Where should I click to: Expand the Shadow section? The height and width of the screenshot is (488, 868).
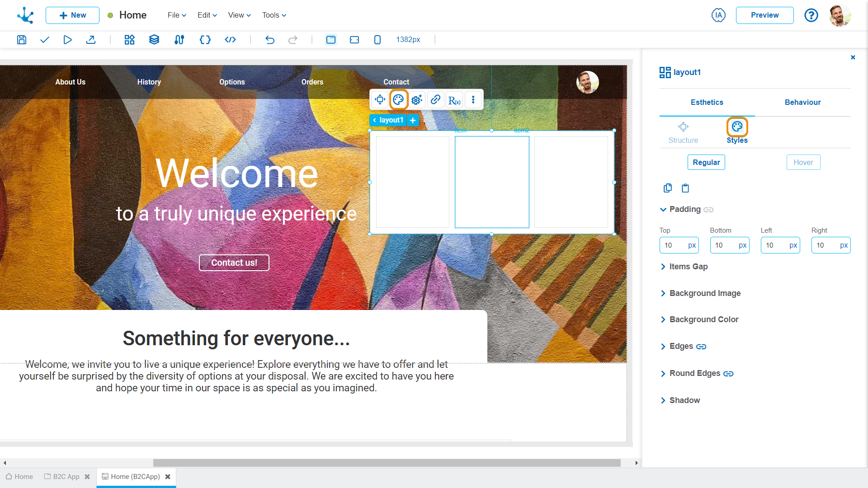pos(664,400)
